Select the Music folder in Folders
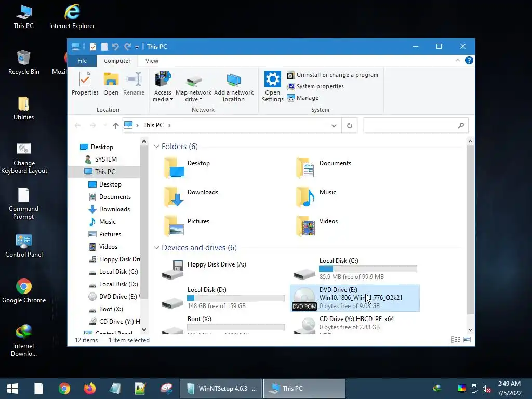The height and width of the screenshot is (399, 532). point(315,196)
